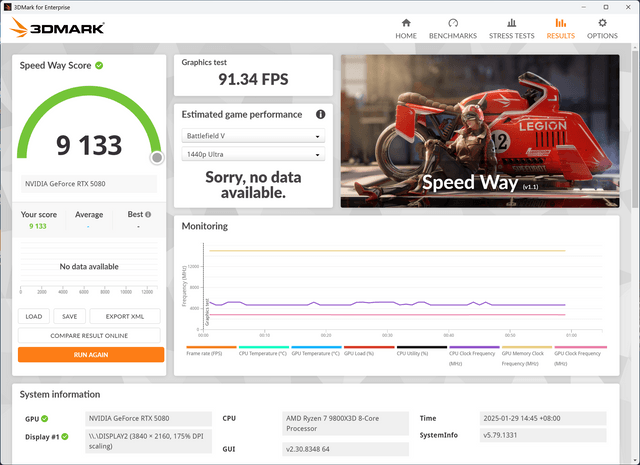The image size is (640, 465).
Task: Switch to BENCHMARKS tab
Action: point(453,29)
